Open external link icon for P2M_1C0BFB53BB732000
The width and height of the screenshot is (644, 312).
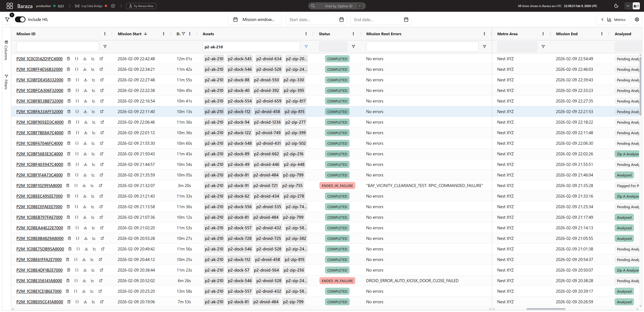pos(102,101)
